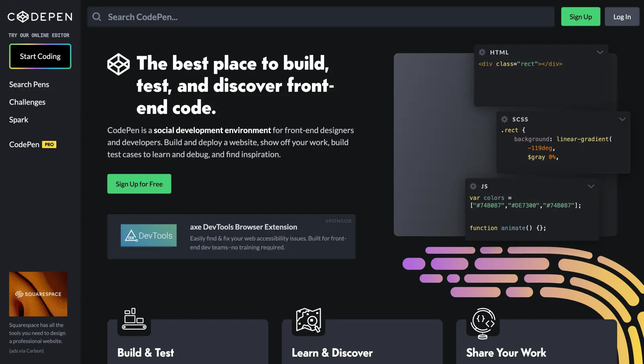Open the HTML panel settings gear
The image size is (644, 364).
point(482,52)
